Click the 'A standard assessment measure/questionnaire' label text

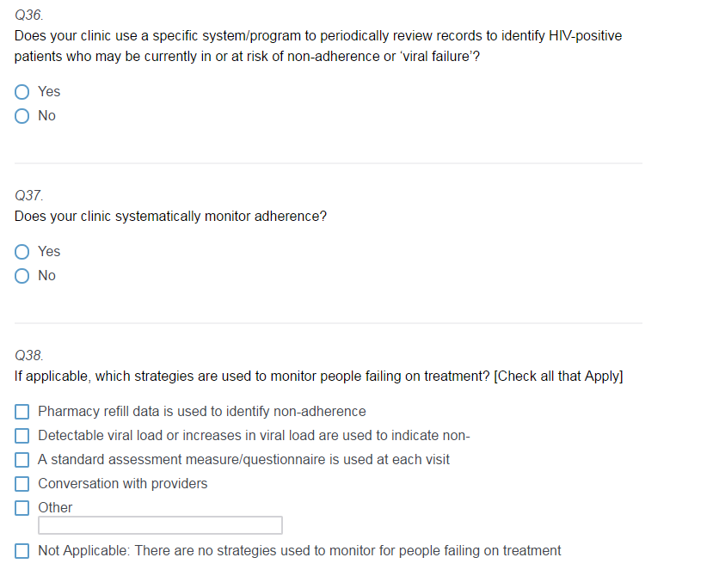pyautogui.click(x=243, y=460)
